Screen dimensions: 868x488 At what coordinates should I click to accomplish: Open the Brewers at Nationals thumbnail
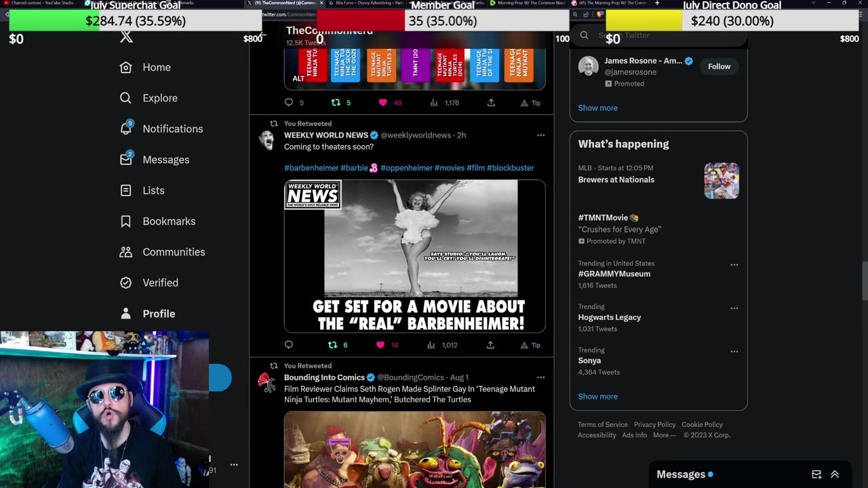point(721,180)
